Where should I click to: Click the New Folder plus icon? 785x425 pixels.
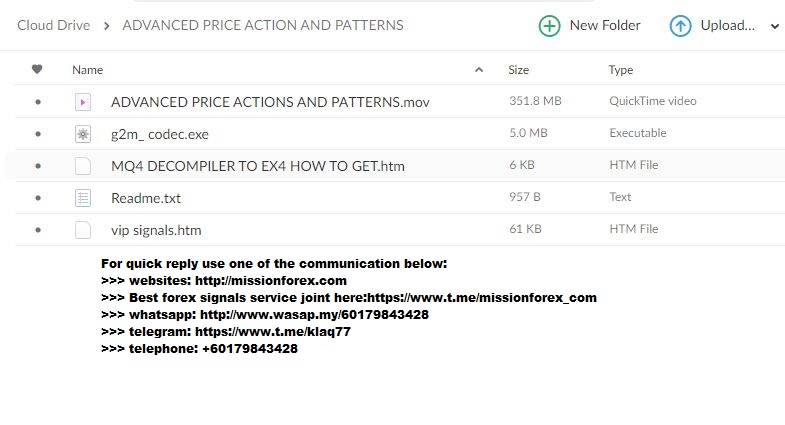(549, 26)
